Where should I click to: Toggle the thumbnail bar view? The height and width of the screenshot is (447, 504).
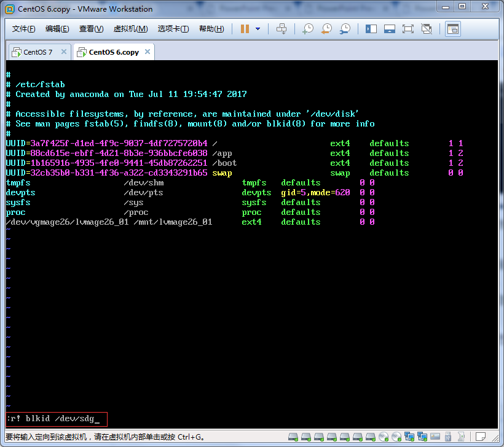[390, 29]
